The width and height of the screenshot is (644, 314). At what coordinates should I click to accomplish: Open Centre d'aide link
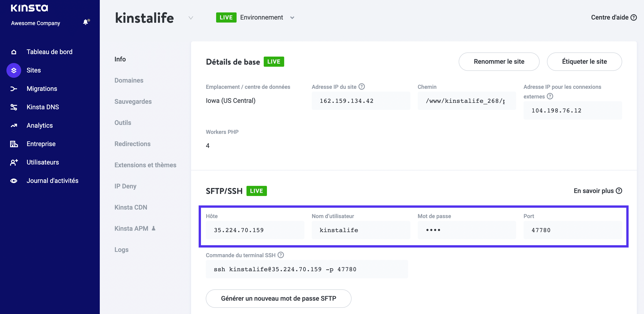[x=614, y=17]
